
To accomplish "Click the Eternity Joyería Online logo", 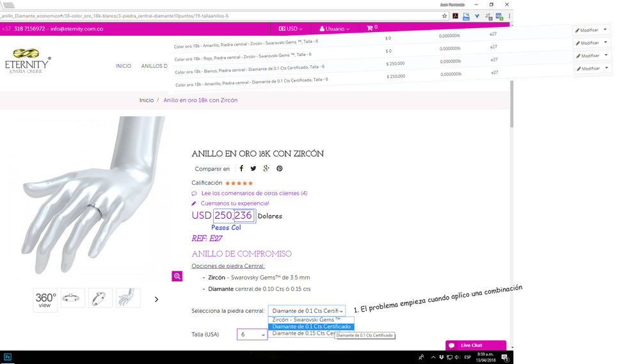I will 28,61.
